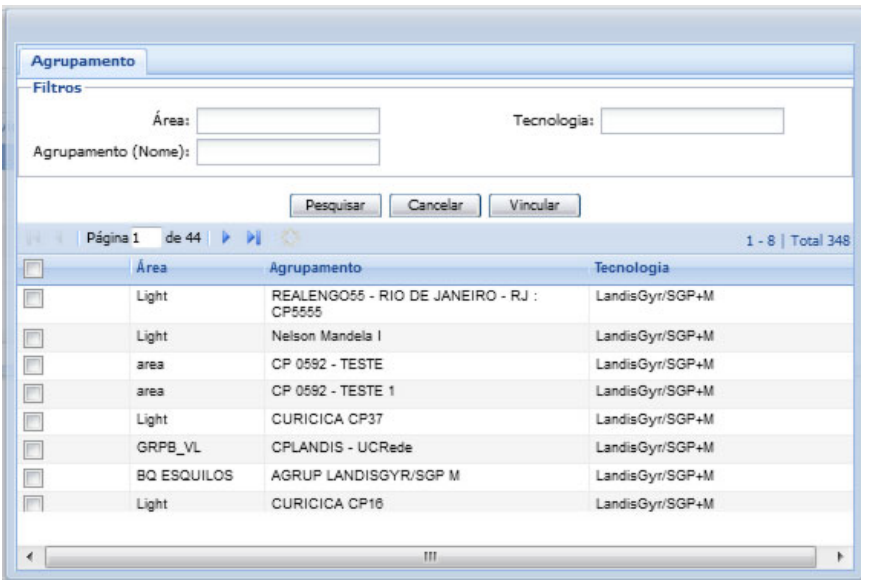The height and width of the screenshot is (588, 870).
Task: Check the REALENGO55 row checkbox
Action: click(x=33, y=300)
